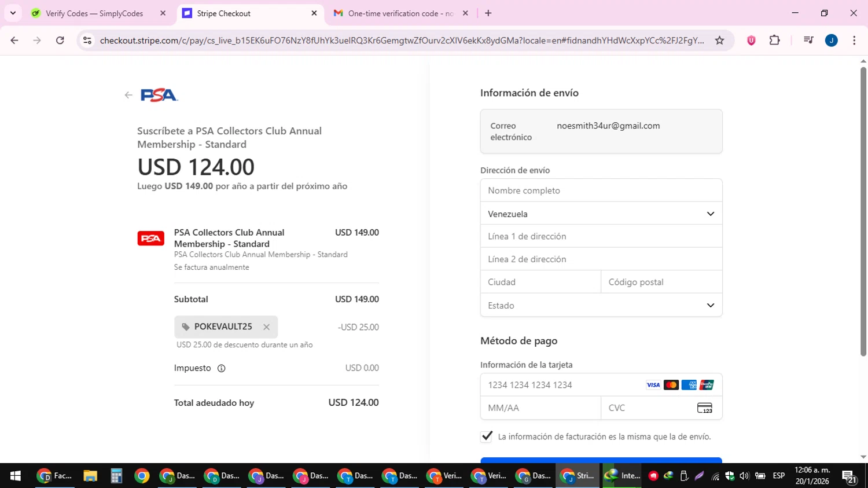Open the Wi-Fi network tray icon
Viewport: 868px width, 488px height.
715,476
